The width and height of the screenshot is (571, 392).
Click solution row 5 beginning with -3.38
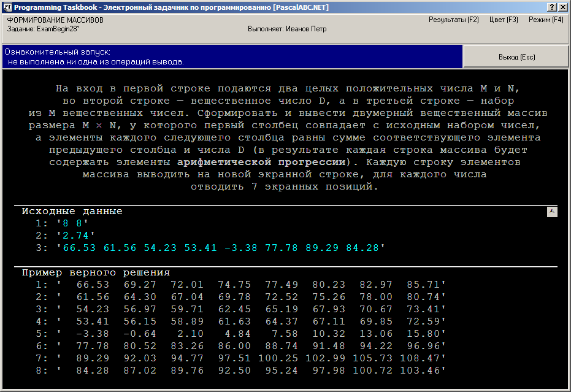tap(240, 334)
